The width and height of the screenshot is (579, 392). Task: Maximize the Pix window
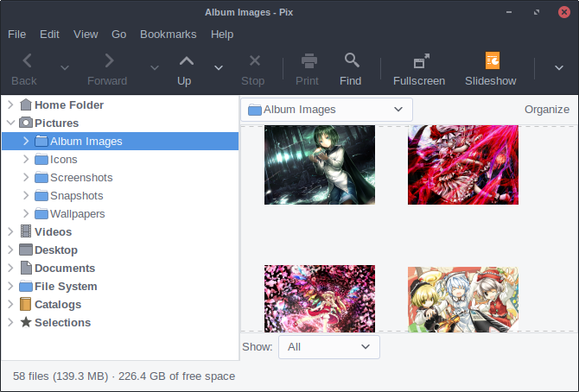(x=536, y=12)
